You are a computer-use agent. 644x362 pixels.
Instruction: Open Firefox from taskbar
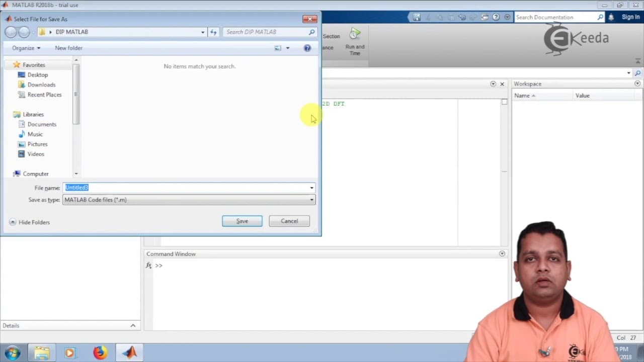100,353
